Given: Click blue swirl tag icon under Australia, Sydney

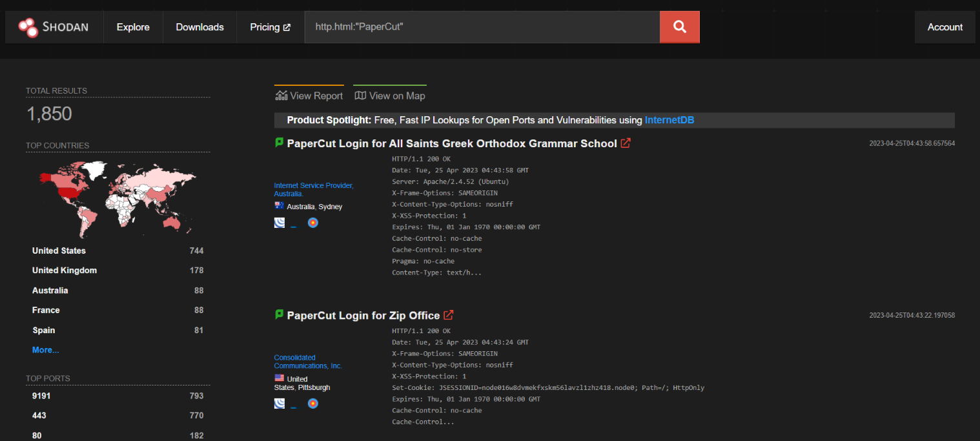Looking at the screenshot, I should [x=280, y=223].
